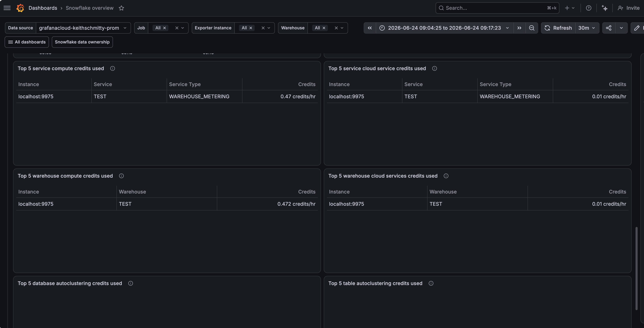Click the edit pencil icon
644x328 pixels.
[637, 28]
